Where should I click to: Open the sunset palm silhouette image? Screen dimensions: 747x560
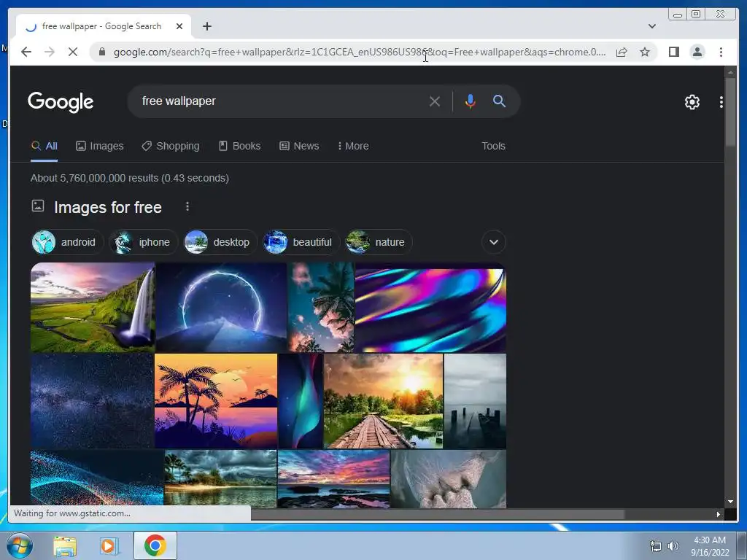[x=216, y=401]
